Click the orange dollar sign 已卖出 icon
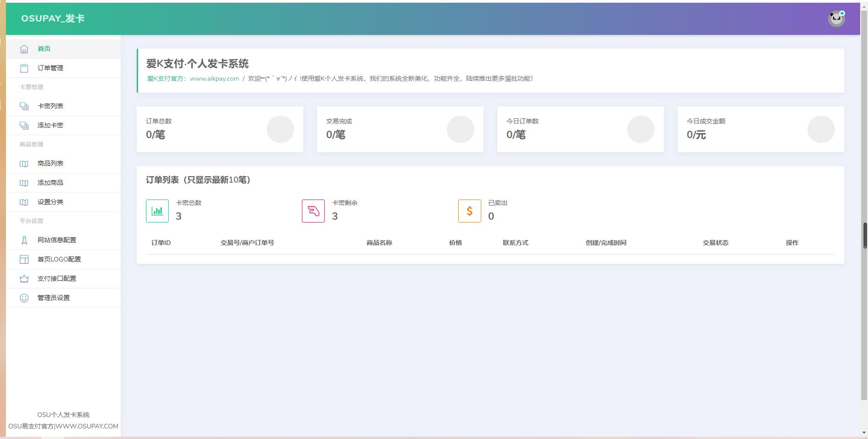The image size is (868, 439). coord(469,211)
